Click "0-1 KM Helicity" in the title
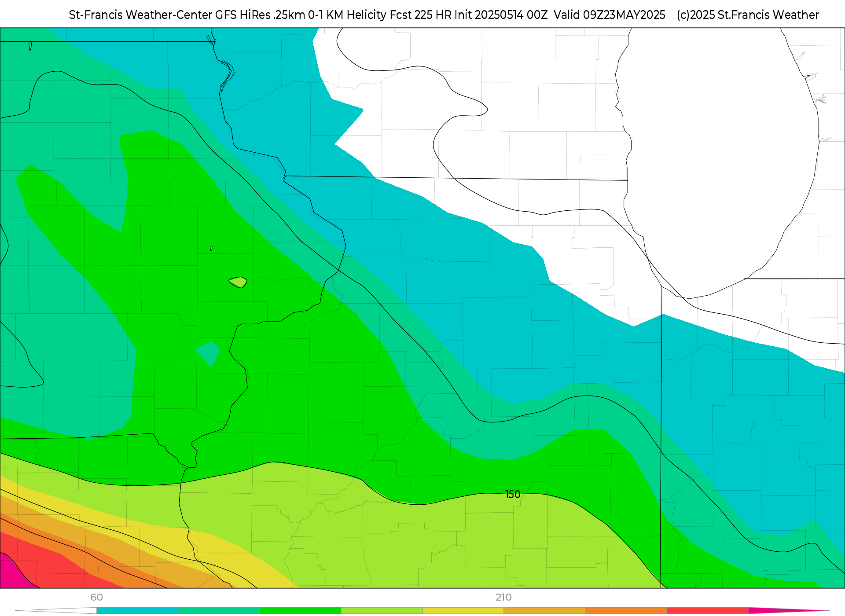845x616 pixels. 347,15
